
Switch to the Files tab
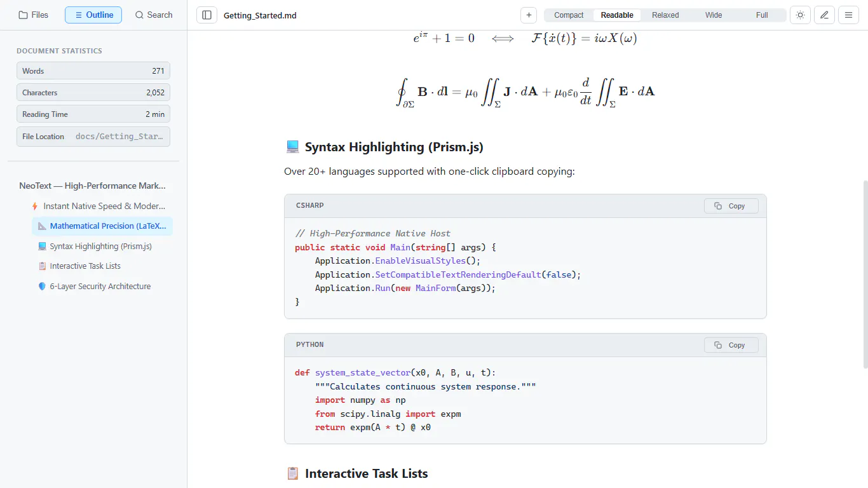click(x=34, y=15)
